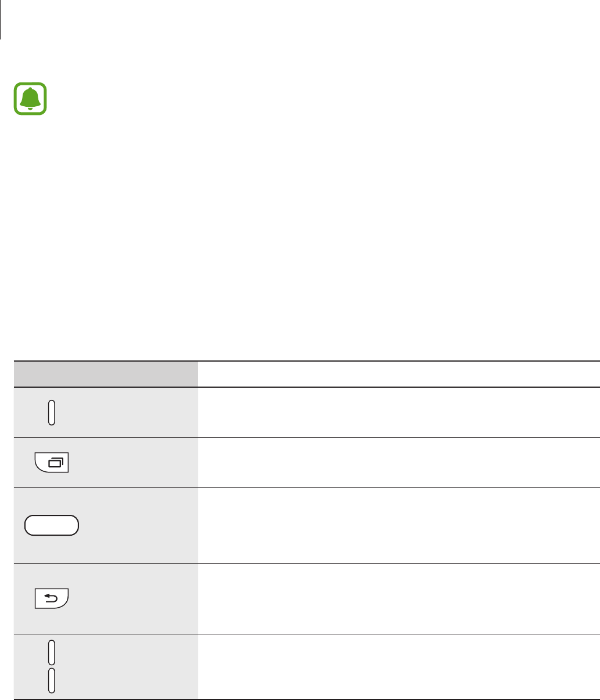Click the white header cell in right column
The height and width of the screenshot is (700, 600).
pos(399,374)
